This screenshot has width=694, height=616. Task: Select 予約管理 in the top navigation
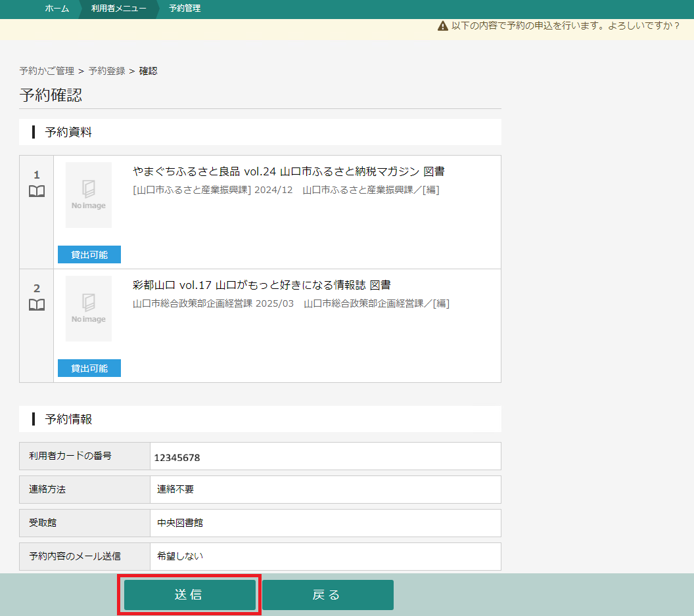click(x=185, y=9)
